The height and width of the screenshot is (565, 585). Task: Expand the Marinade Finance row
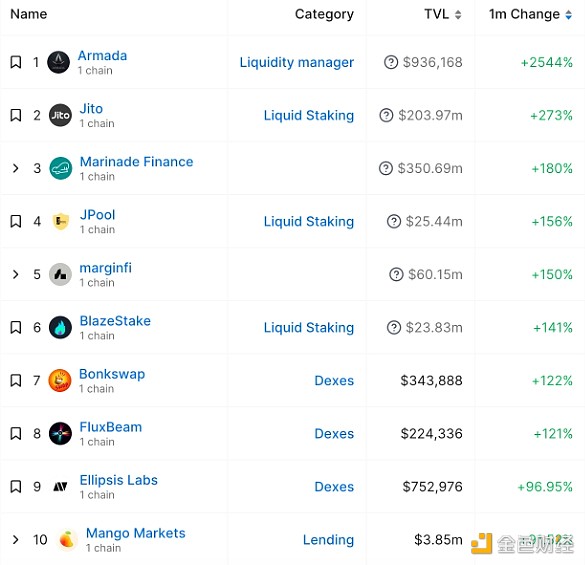tap(15, 168)
